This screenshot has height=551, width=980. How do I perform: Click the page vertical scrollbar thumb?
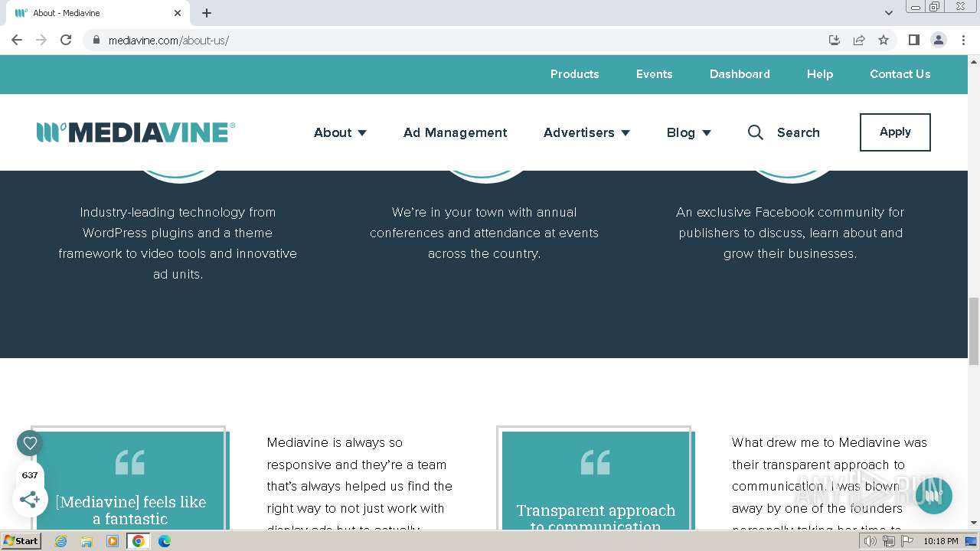(x=974, y=331)
